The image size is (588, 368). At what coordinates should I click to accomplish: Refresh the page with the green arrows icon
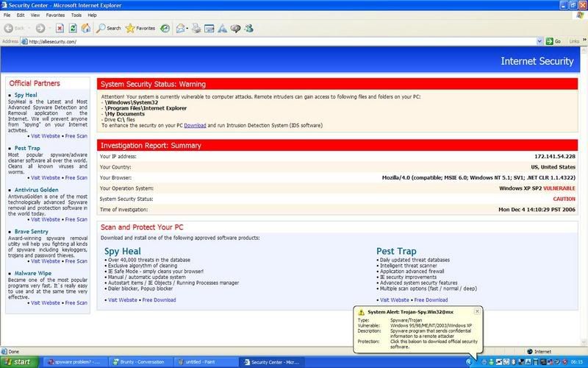tap(73, 28)
